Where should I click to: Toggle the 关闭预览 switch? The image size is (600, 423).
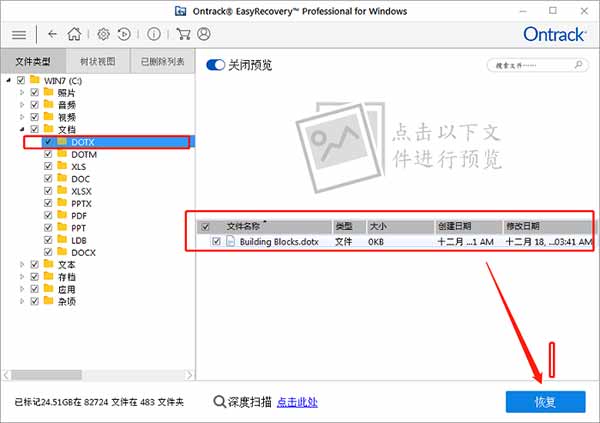[x=215, y=65]
